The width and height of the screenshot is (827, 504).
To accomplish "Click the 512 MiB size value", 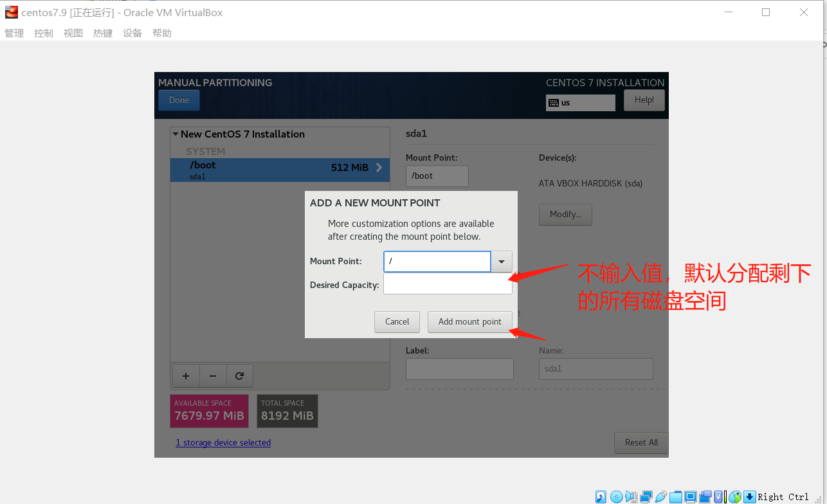I will (x=350, y=168).
